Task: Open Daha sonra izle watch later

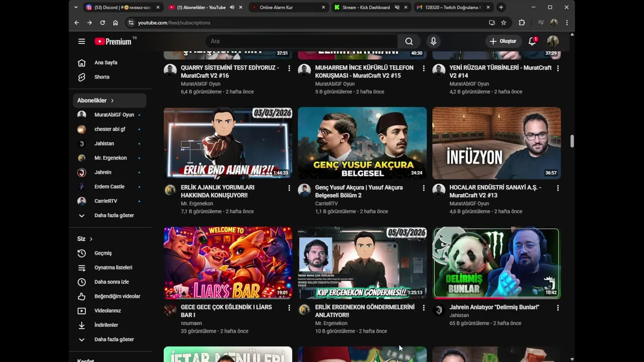Action: click(x=110, y=282)
